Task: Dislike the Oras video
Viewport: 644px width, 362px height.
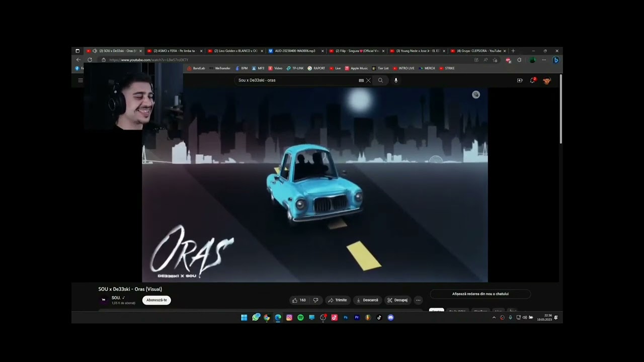Action: point(315,300)
